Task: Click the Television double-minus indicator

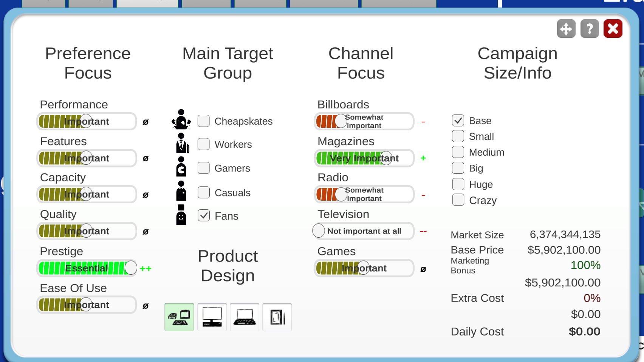Action: click(423, 231)
